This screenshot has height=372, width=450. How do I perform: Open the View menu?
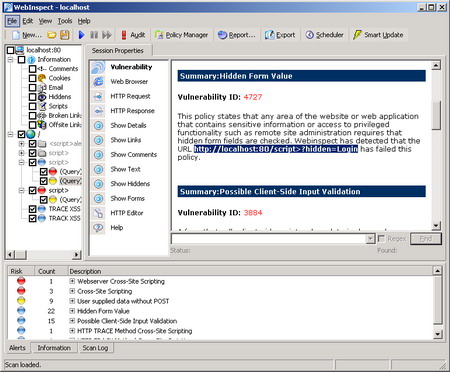(45, 21)
